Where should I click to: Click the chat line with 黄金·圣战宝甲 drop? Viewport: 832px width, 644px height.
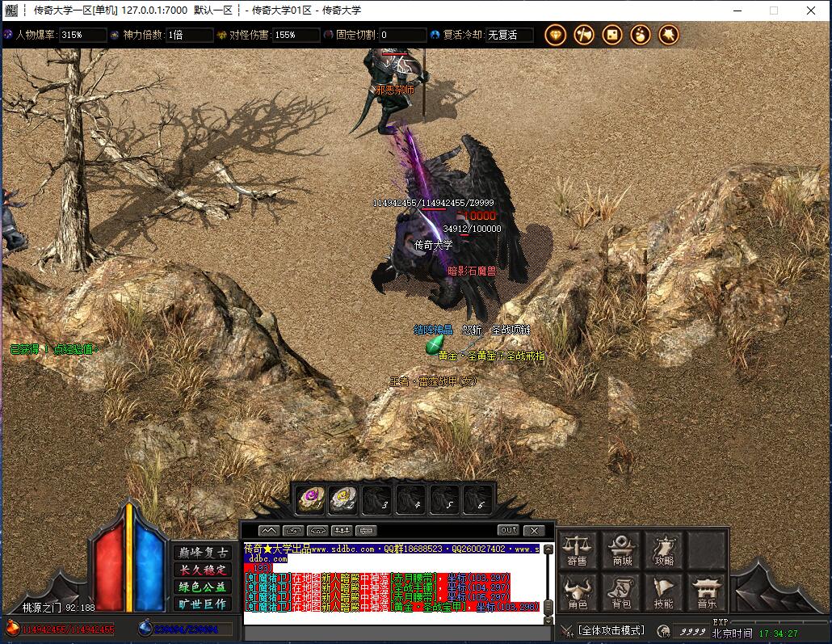392,607
